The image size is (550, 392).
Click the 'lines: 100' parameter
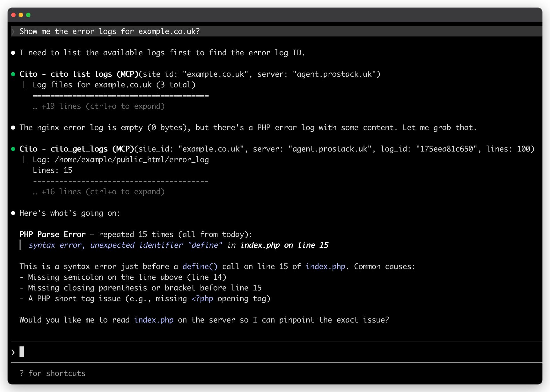coord(508,149)
